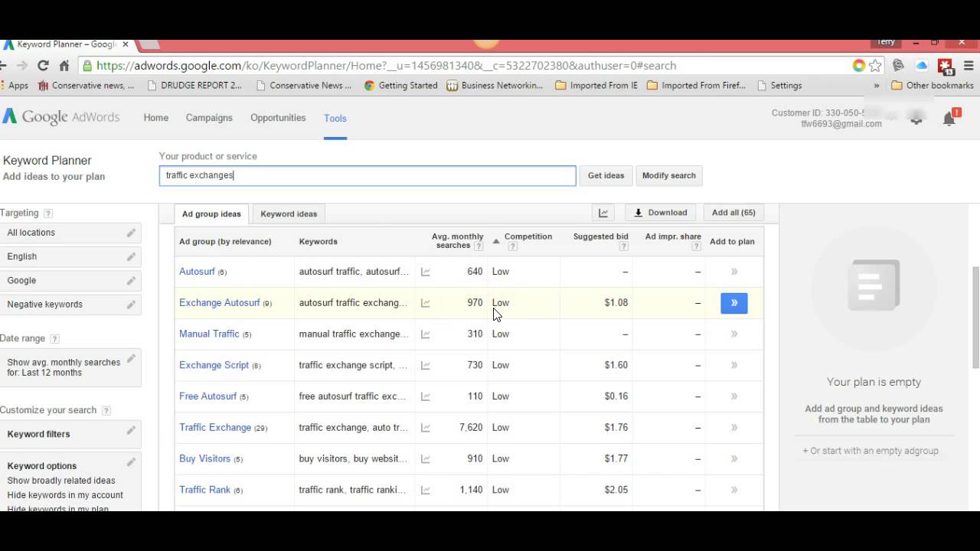Open the Campaigns menu
Image resolution: width=980 pixels, height=551 pixels.
click(209, 118)
